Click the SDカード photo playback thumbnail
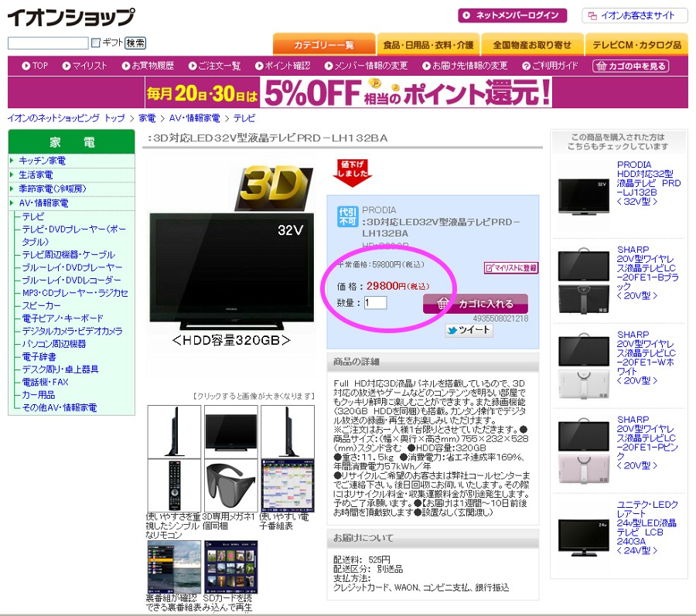 click(230, 567)
